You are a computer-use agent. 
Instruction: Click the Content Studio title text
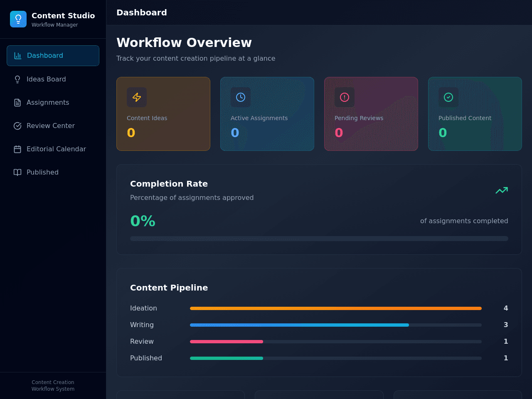pyautogui.click(x=63, y=15)
